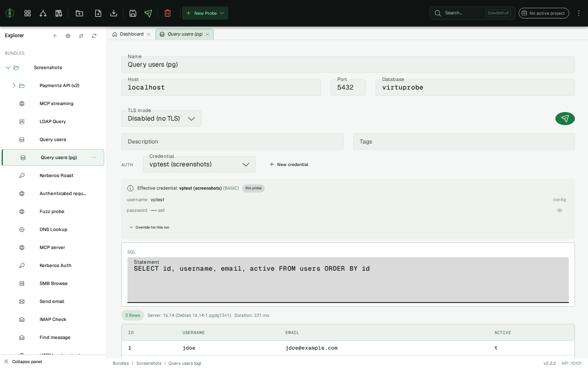Click the branching flow icon in toolbar
Image resolution: width=588 pixels, height=368 pixels.
coord(43,13)
